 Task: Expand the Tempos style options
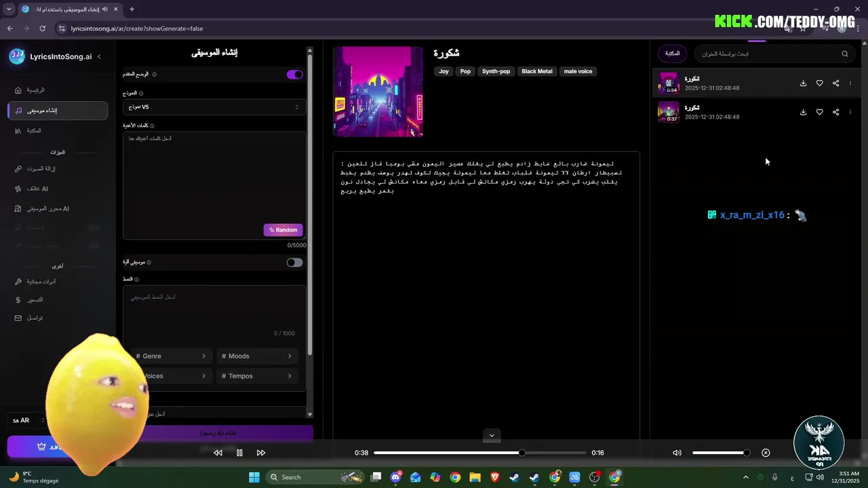click(257, 376)
